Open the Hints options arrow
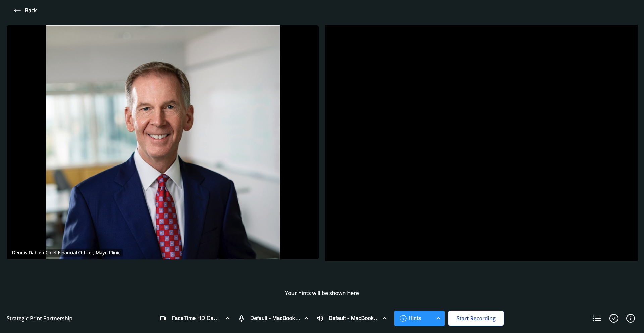 click(x=438, y=318)
